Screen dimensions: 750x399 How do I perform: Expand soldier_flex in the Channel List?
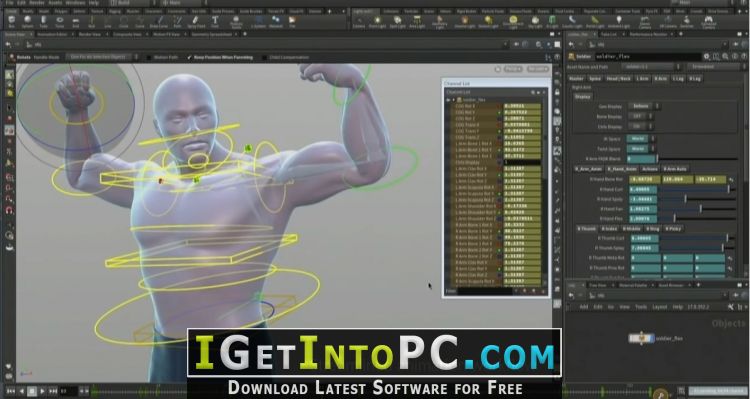click(448, 100)
